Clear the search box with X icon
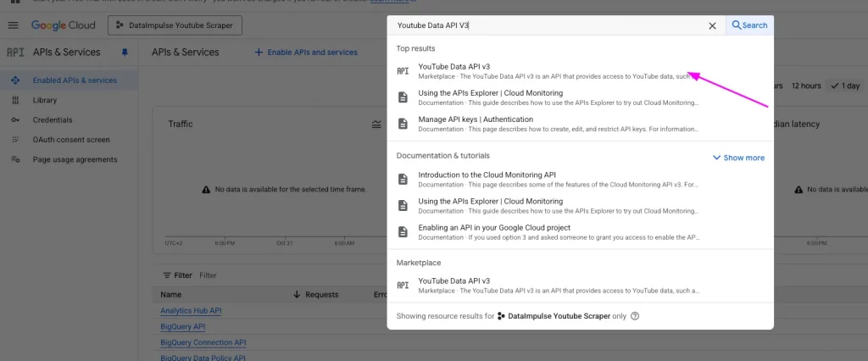The height and width of the screenshot is (361, 868). (712, 25)
